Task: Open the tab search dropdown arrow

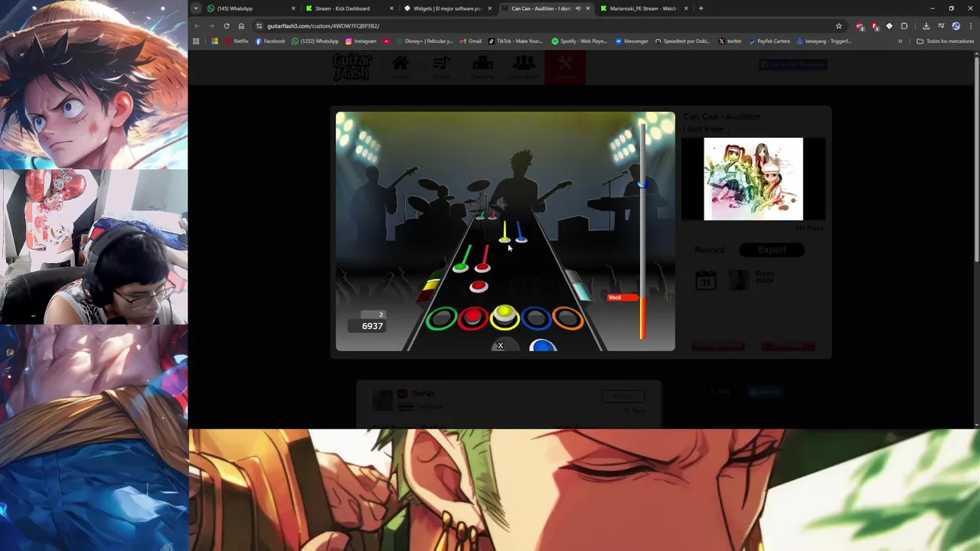Action: click(196, 8)
